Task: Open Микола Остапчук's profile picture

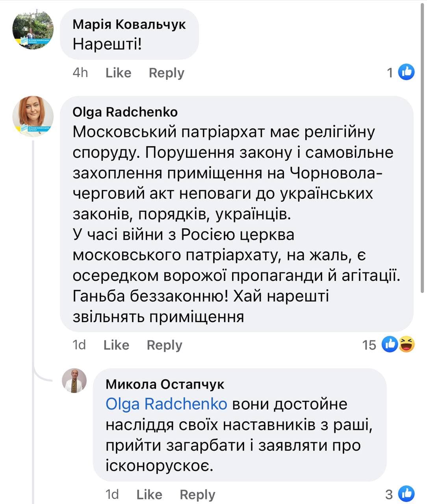Action: tap(74, 381)
